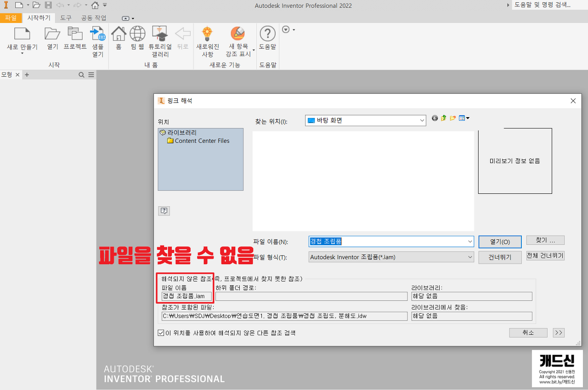588x390 pixels.
Task: Click the dialog Back navigation arrow icon
Action: point(435,118)
